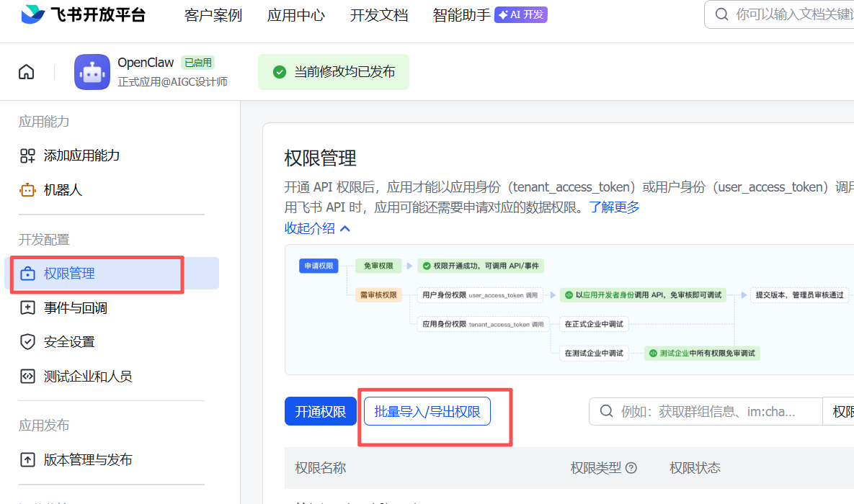Click the Feishu Open Platform logo
This screenshot has height=504, width=854.
[83, 14]
